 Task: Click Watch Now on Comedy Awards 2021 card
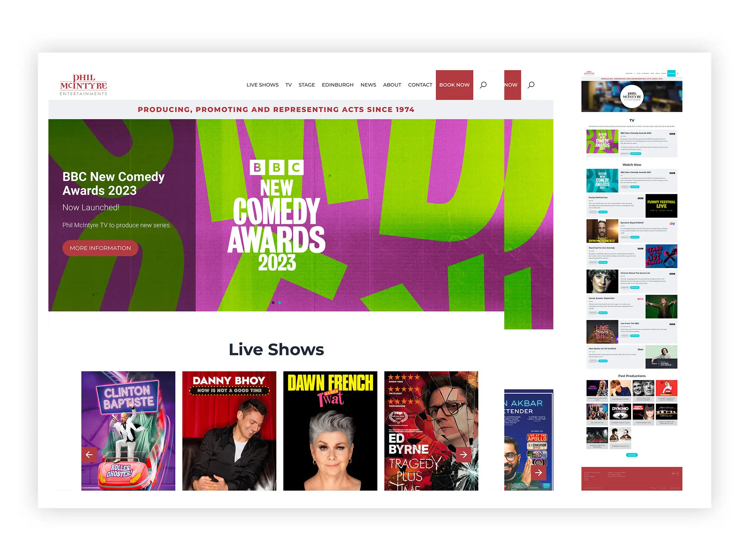coord(635,187)
